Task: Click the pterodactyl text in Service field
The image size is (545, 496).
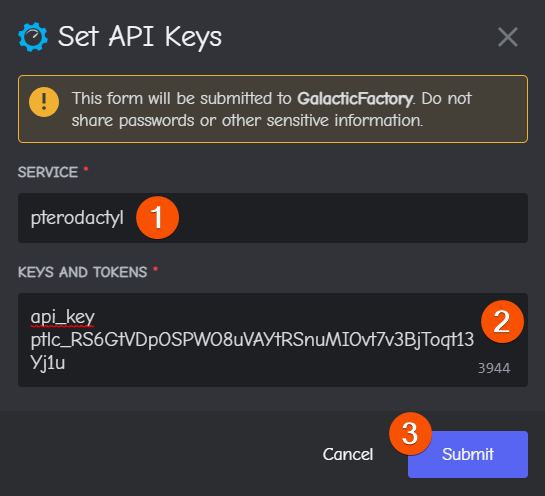Action: pos(77,218)
